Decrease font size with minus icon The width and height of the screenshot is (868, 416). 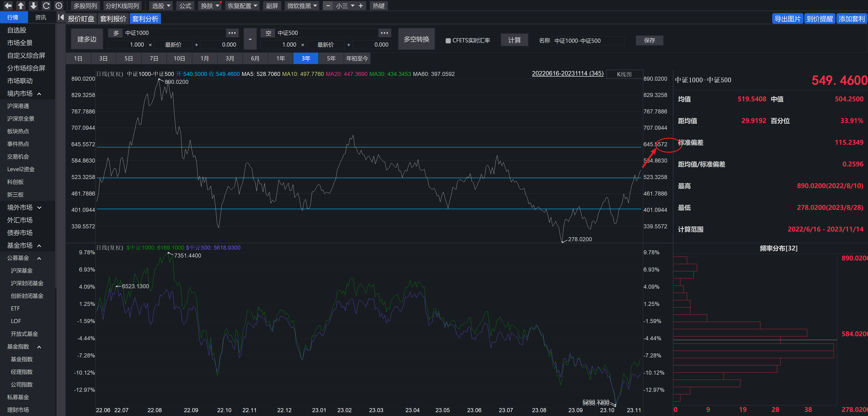(328, 6)
